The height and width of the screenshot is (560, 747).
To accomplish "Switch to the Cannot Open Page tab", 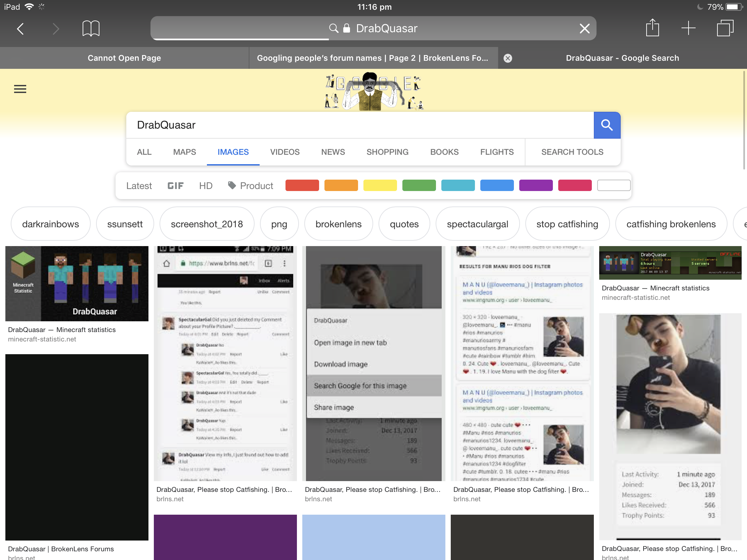I will click(x=124, y=58).
